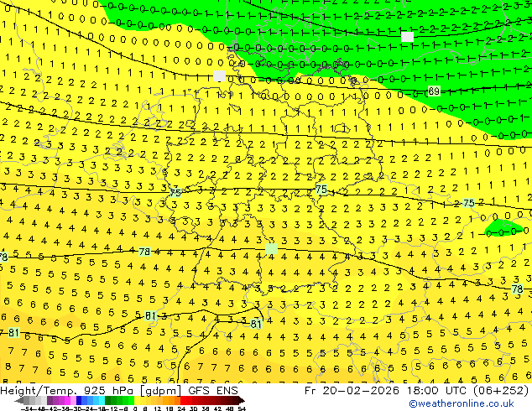Select the dark green legend swatch above -12
The image size is (532, 411).
tap(108, 400)
